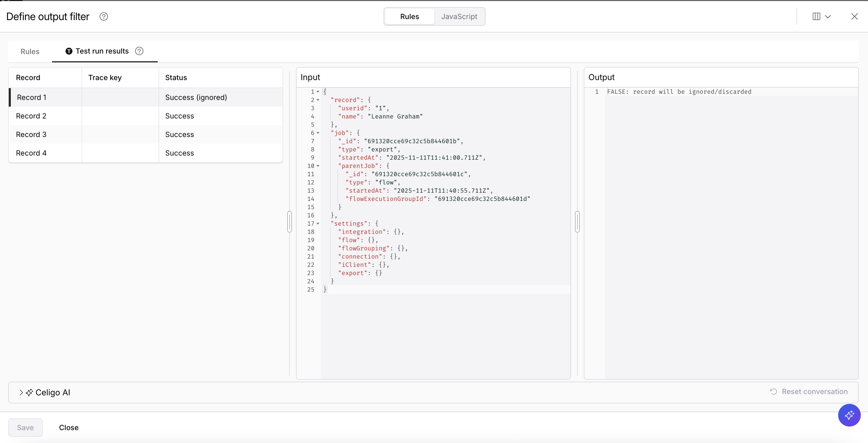The width and height of the screenshot is (868, 443).
Task: Click the Success status for Record 4
Action: click(180, 153)
